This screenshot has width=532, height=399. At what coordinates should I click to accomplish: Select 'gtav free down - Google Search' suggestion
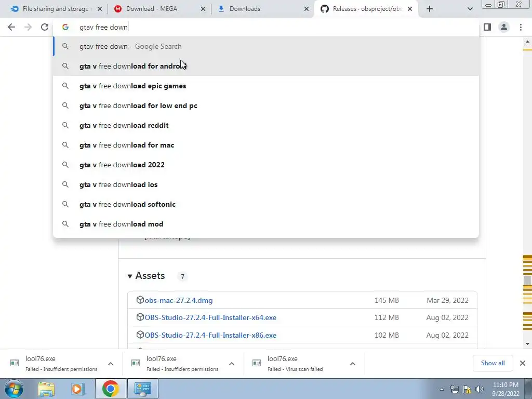(267, 46)
